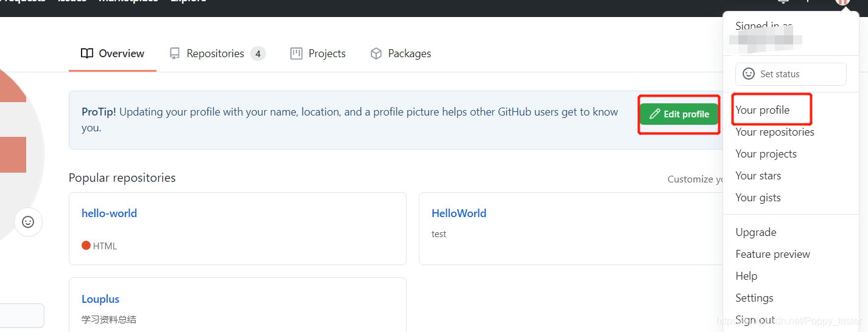Click the smiley status icon beside avatar
868x332 pixels.
pyautogui.click(x=28, y=222)
